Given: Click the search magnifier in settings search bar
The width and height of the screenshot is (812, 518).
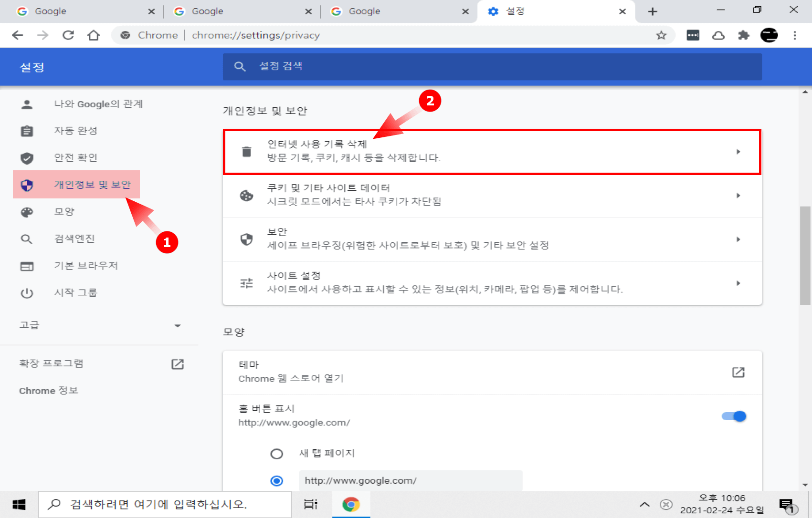Looking at the screenshot, I should 240,66.
